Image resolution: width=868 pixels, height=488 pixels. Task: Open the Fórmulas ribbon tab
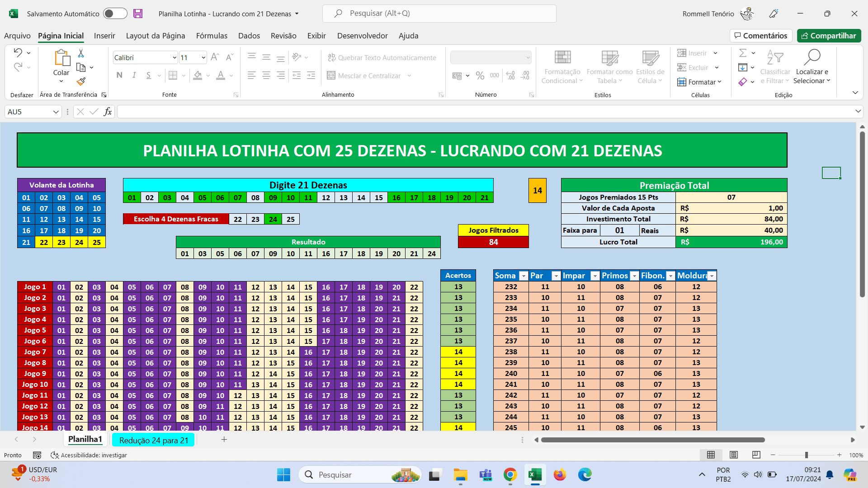(x=212, y=36)
